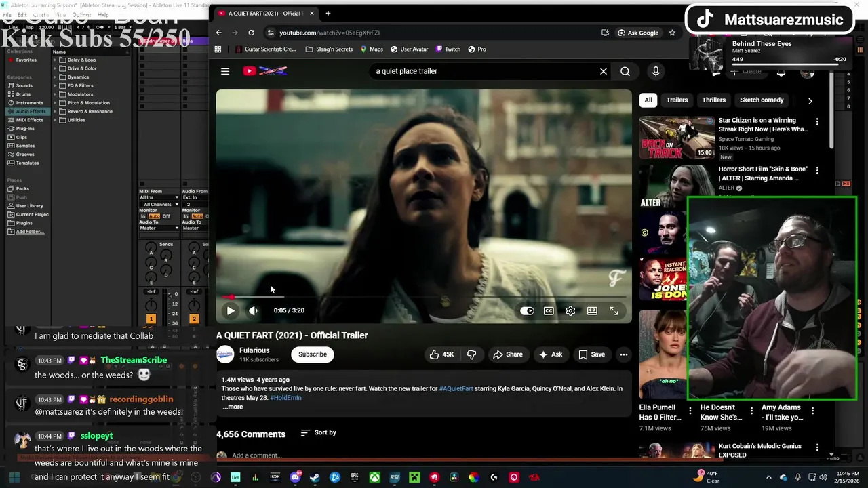Open a new browser tab
Viewport: 868px width, 488px height.
pyautogui.click(x=328, y=13)
